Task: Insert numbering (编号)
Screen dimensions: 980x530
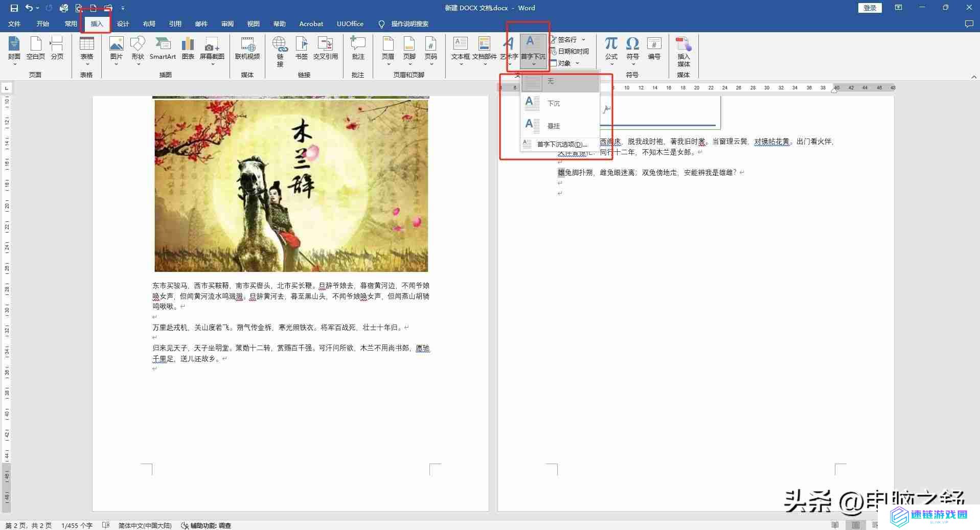Action: [x=654, y=49]
